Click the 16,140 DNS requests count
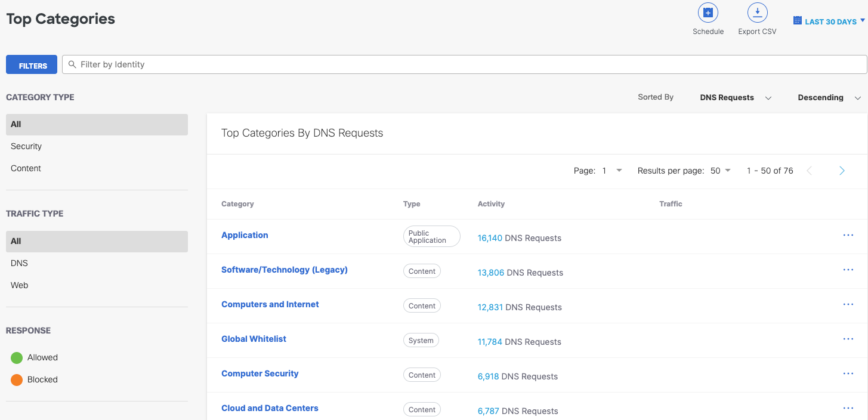 [x=490, y=238]
